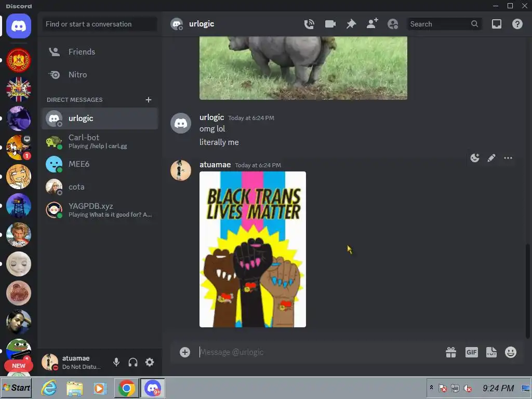Create a new direct message with plus

pyautogui.click(x=148, y=100)
